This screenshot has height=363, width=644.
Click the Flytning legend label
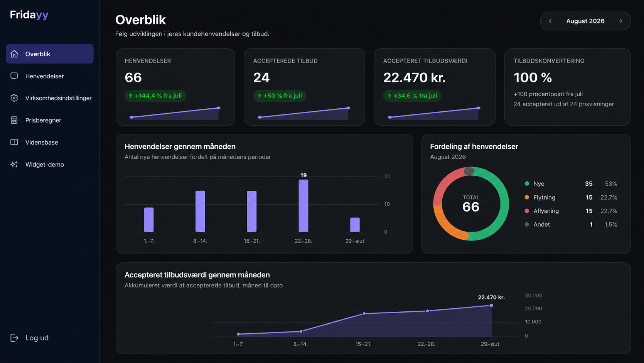pyautogui.click(x=544, y=197)
